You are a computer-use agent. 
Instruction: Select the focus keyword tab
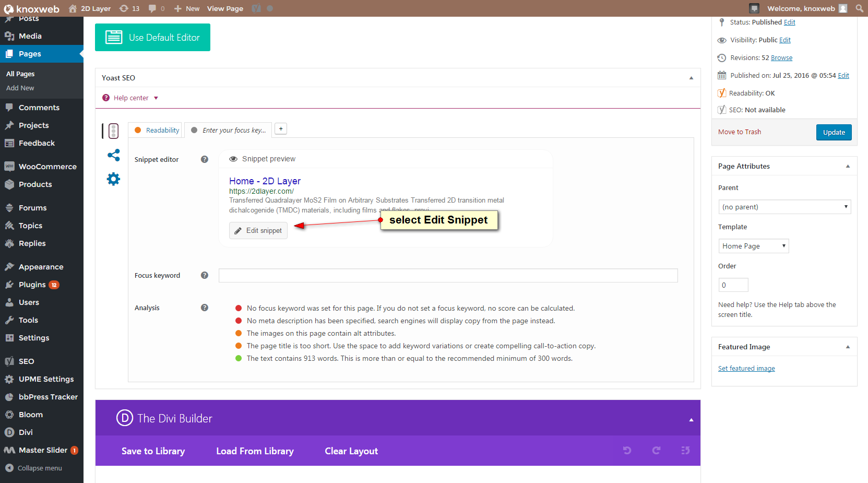pos(228,130)
